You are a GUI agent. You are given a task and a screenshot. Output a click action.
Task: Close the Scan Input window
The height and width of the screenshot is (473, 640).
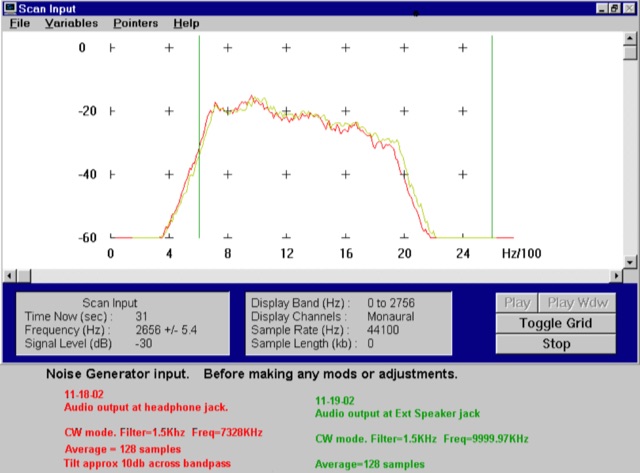631,8
